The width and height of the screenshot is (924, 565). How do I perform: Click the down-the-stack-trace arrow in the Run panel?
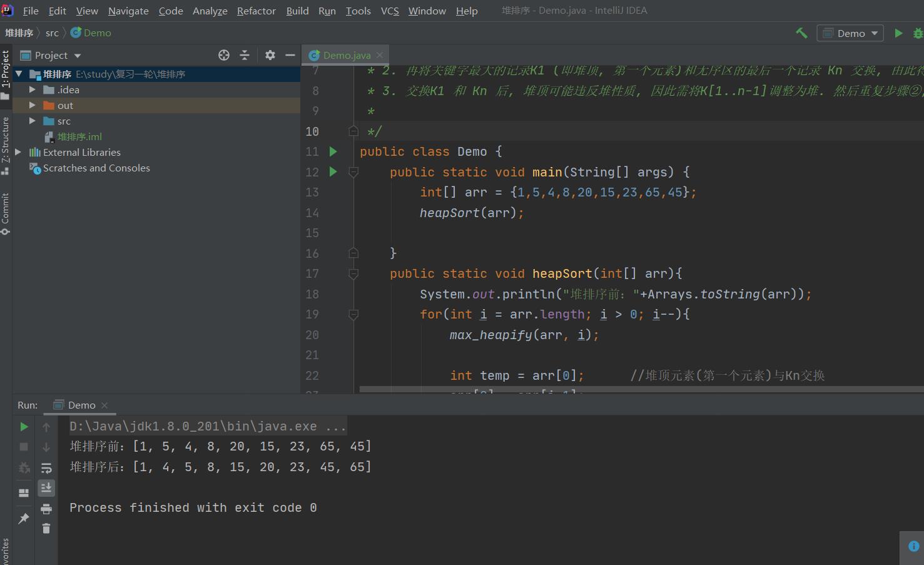pyautogui.click(x=46, y=447)
